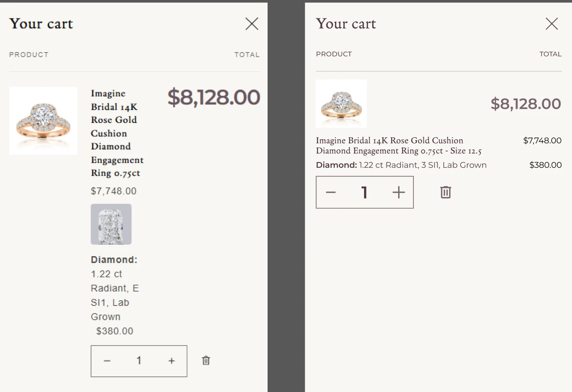Click the $7,748.00 ring price in the right cart
The height and width of the screenshot is (392, 572).
tap(542, 141)
